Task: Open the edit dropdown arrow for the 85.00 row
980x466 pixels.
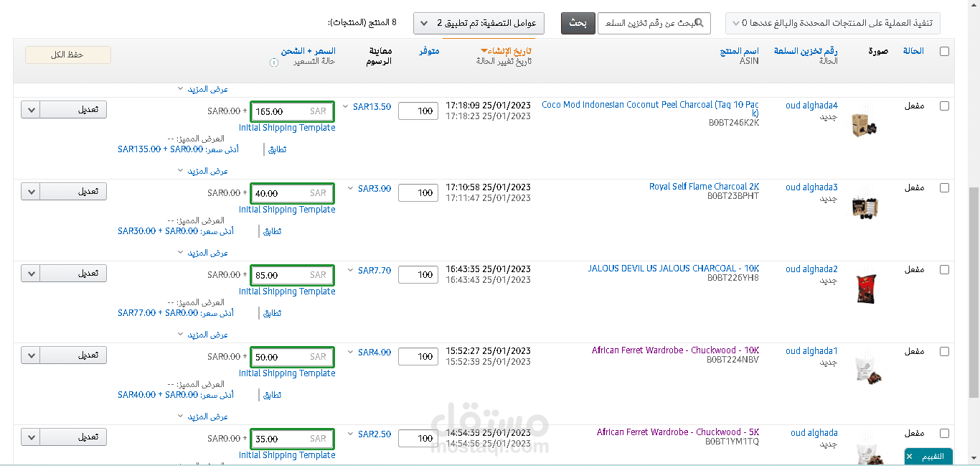Action: coord(31,274)
